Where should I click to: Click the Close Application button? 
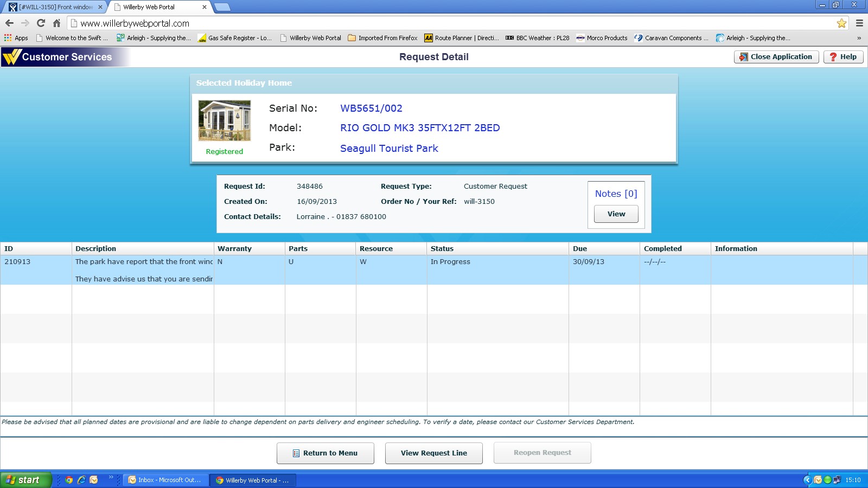point(776,57)
